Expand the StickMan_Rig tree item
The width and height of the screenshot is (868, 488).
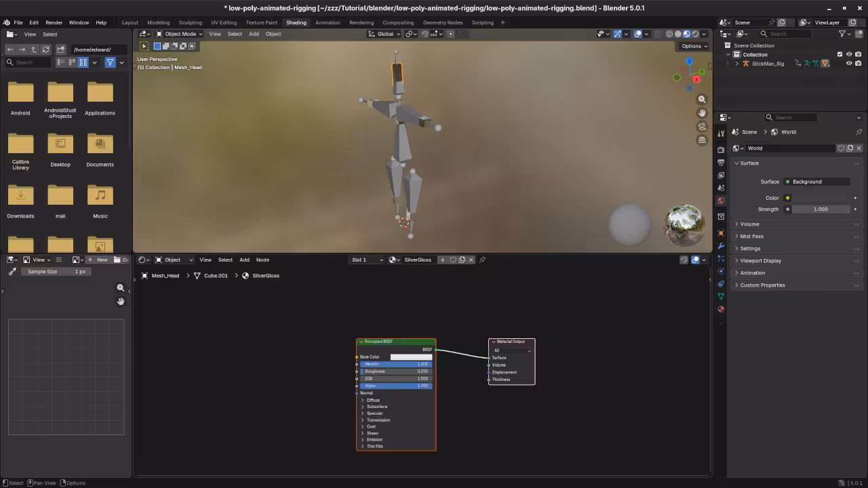tap(736, 63)
